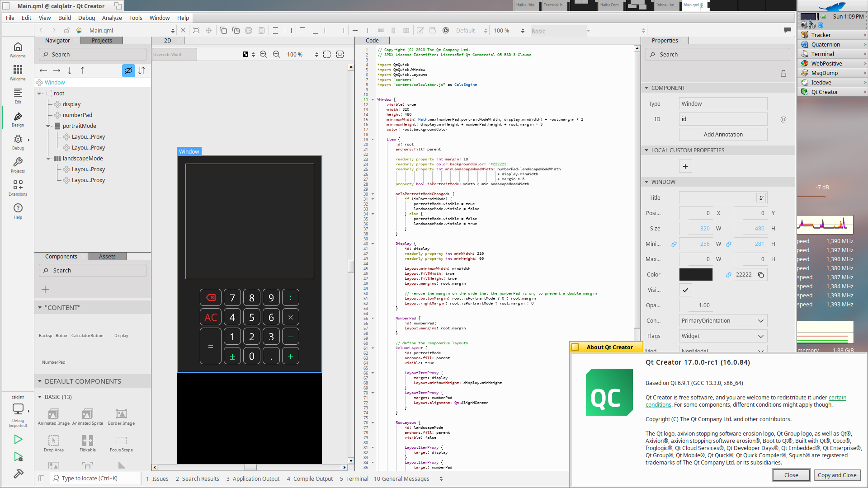
Task: Switch to Debug mode in sidebar
Action: pyautogui.click(x=18, y=142)
